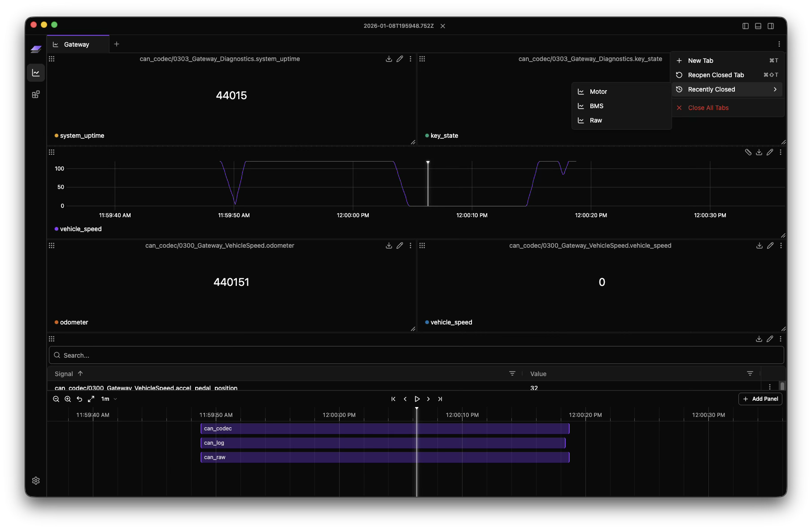Toggle the right sidebar panel icon
The image size is (812, 530).
pos(771,26)
